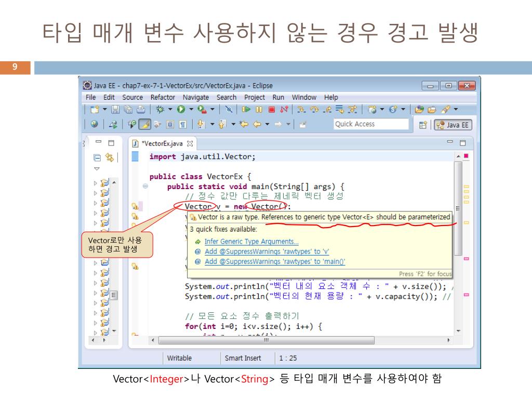This screenshot has width=532, height=399.
Task: Click the New file toolbar icon
Action: 95,109
